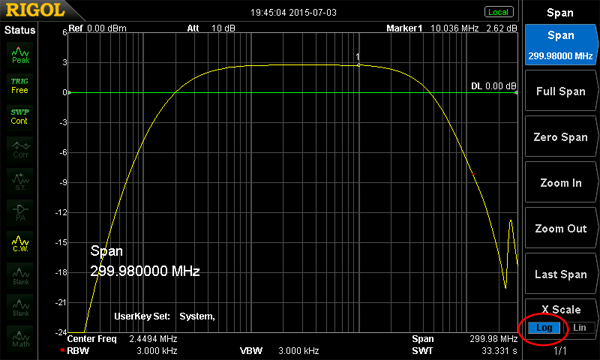Select the Math trace status icon
600x360 pixels.
20,339
